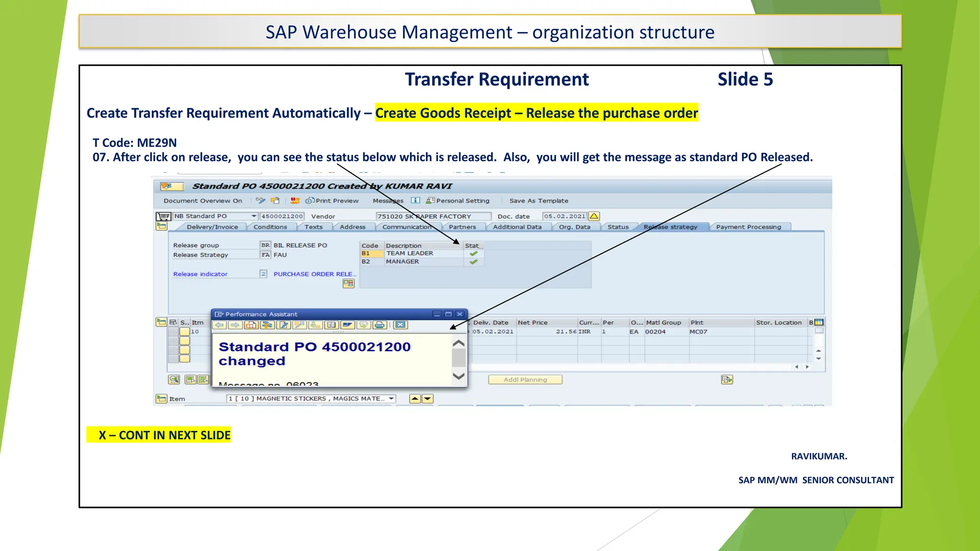Select the B1 release code cell
The width and height of the screenshot is (980, 551).
click(372, 253)
